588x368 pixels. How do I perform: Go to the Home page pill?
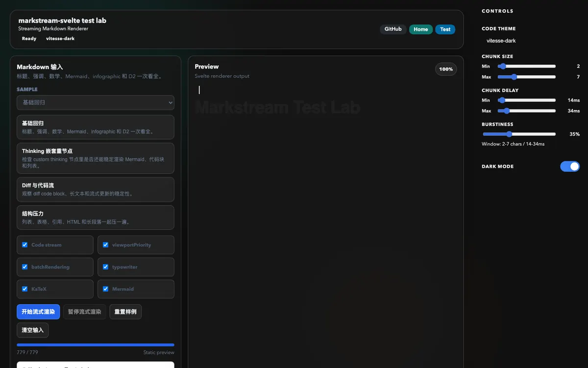coord(421,29)
